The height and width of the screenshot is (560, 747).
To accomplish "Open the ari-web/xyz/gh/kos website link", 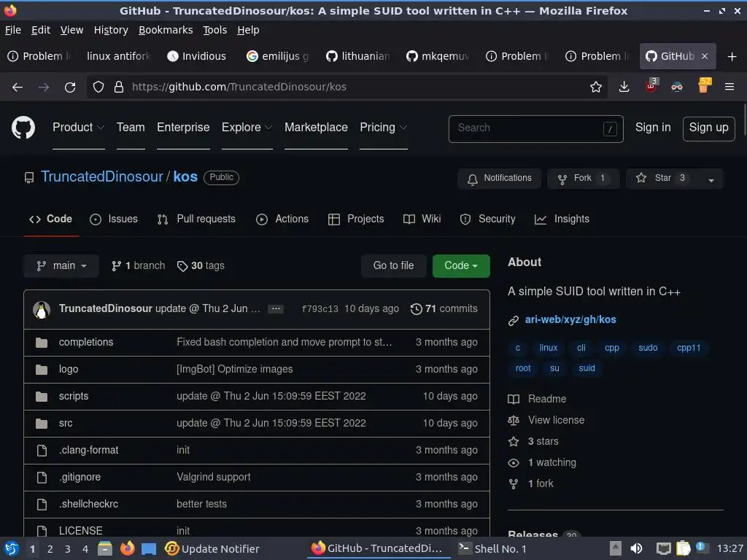I will 570,319.
